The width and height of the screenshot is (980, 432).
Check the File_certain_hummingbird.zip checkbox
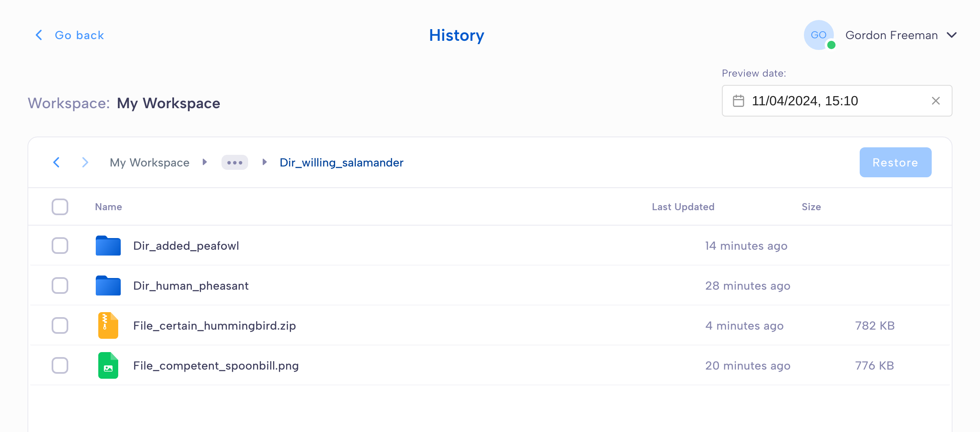coord(60,325)
